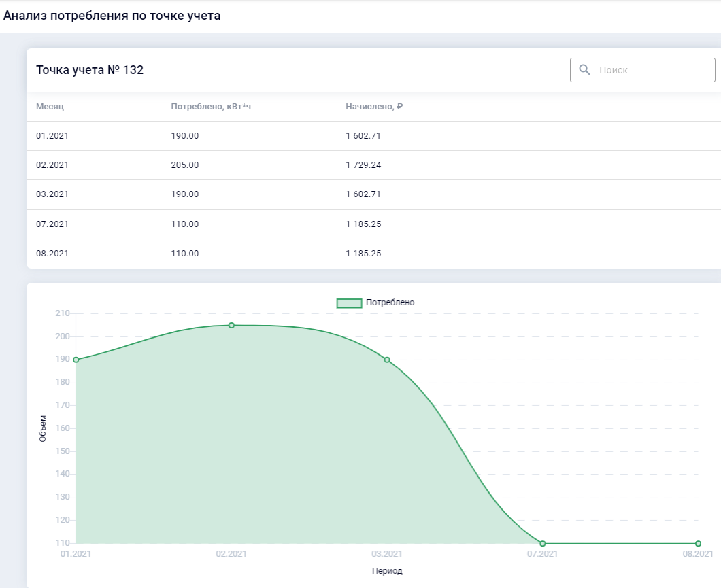The height and width of the screenshot is (588, 721).
Task: Click the 1 729.24 charged amount cell
Action: pos(363,165)
